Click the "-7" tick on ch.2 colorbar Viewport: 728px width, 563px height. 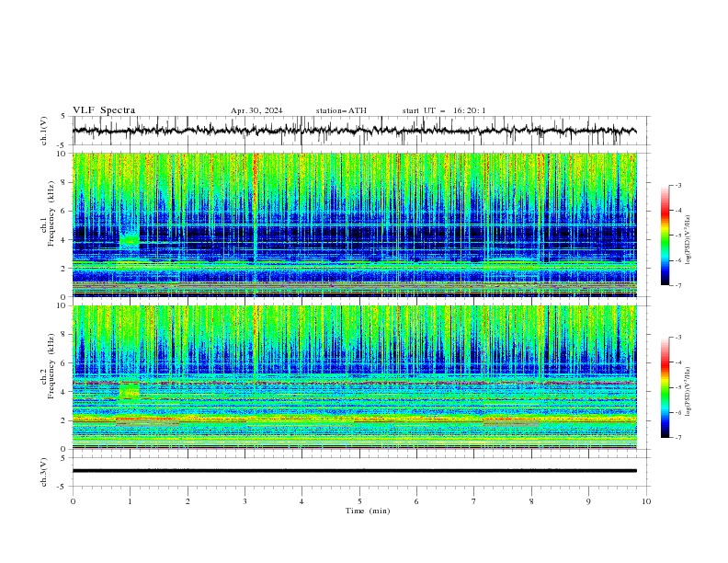(x=677, y=438)
